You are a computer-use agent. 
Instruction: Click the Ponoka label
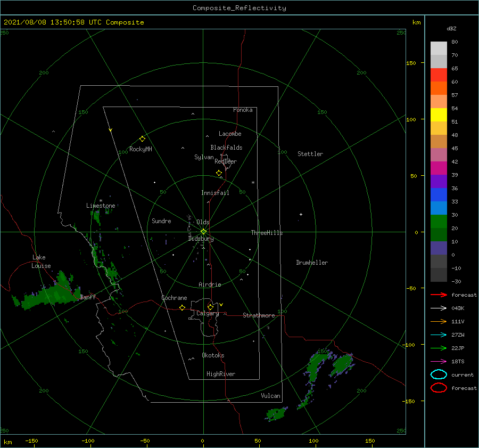(x=243, y=110)
